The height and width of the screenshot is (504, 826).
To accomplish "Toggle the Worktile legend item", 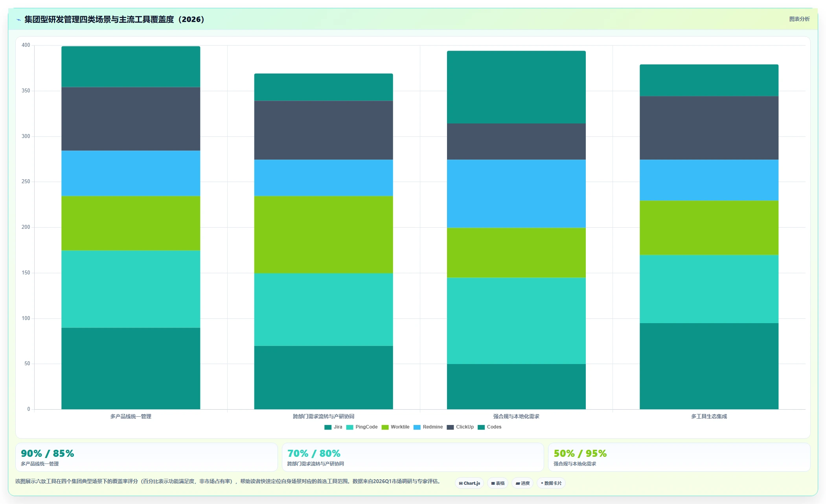I will [396, 427].
